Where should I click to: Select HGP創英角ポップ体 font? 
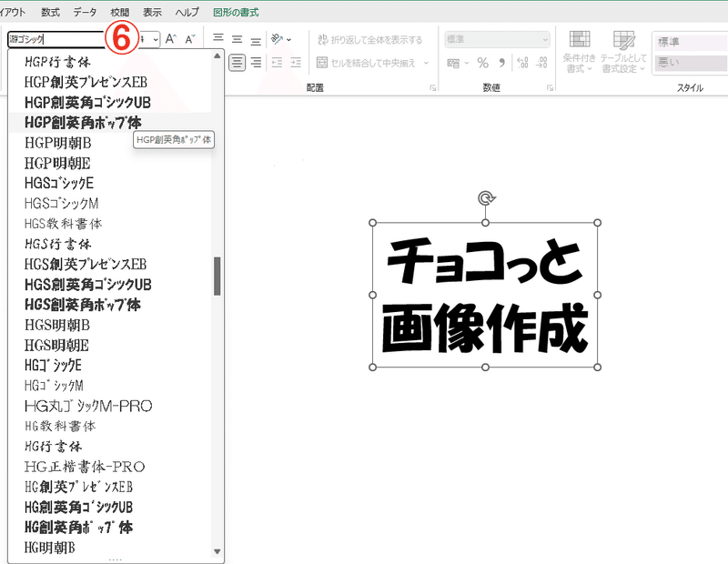pos(109,123)
